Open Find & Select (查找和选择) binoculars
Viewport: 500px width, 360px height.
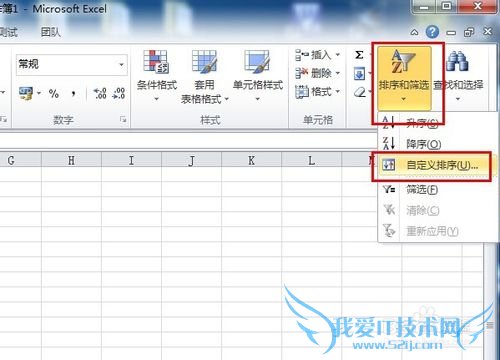point(458,76)
